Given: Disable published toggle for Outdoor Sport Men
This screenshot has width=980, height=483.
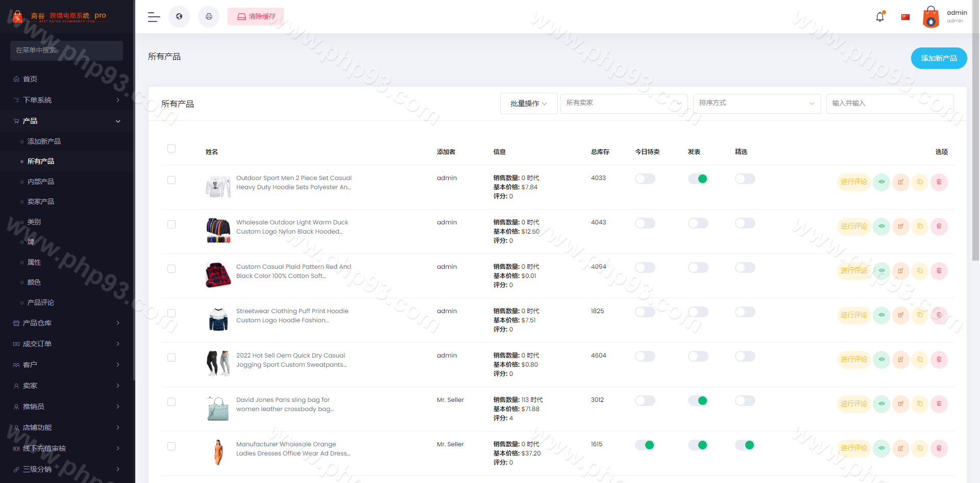Looking at the screenshot, I should tap(698, 179).
